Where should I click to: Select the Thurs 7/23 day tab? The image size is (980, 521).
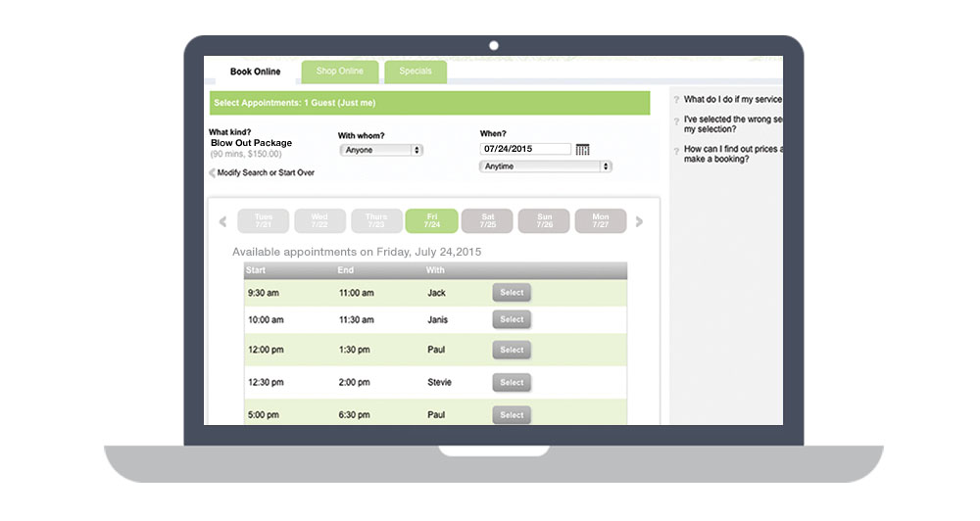[x=376, y=221]
